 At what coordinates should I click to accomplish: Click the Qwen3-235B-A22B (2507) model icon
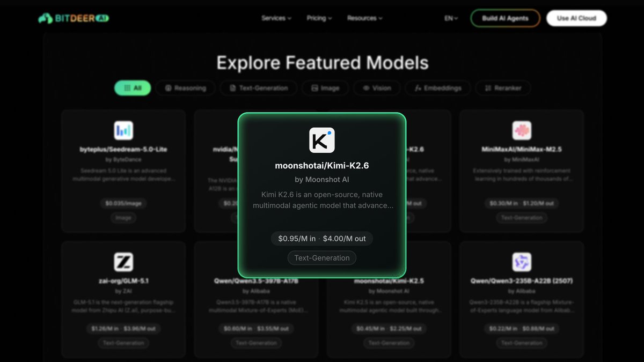coord(522,262)
